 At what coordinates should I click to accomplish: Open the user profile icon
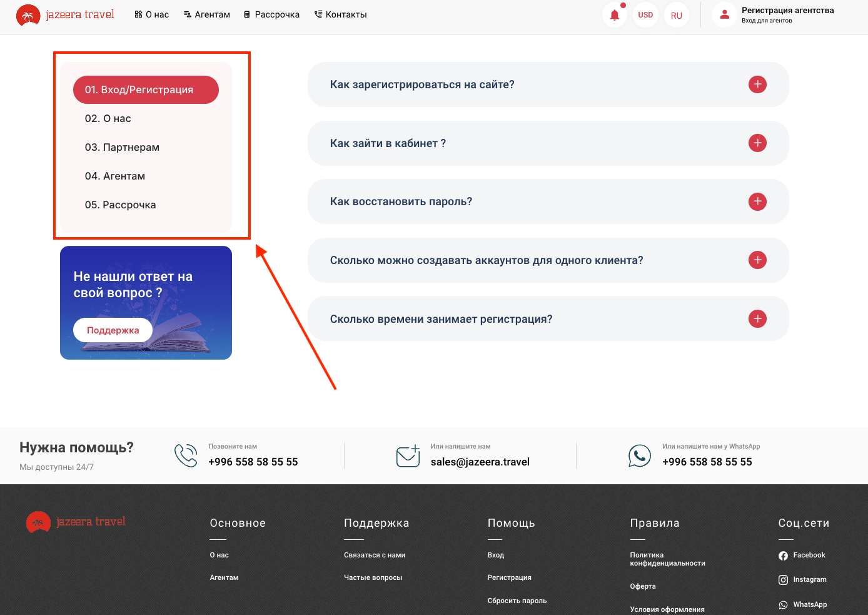[x=724, y=15]
